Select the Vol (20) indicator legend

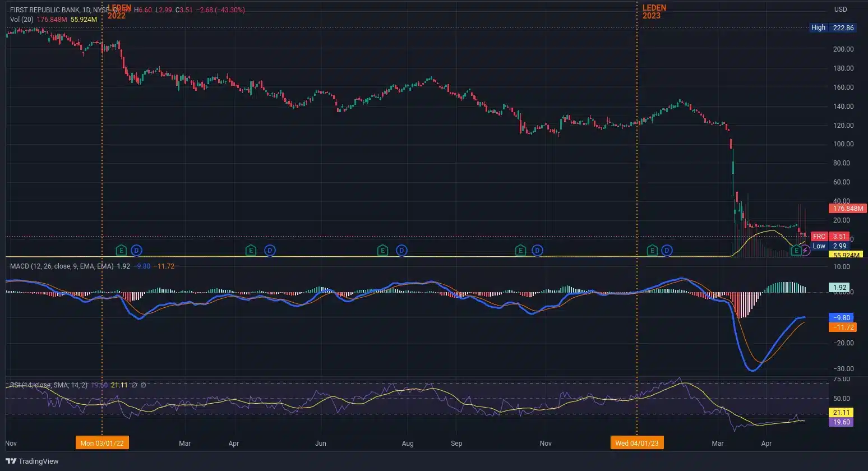[x=22, y=20]
